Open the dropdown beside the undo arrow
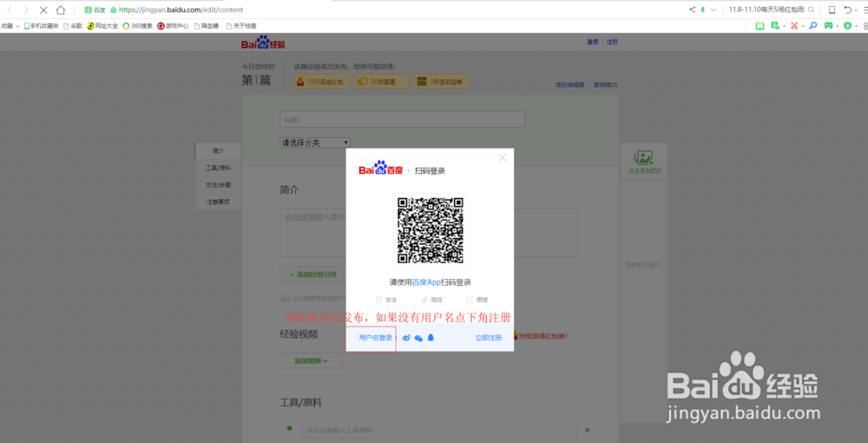 tap(858, 10)
